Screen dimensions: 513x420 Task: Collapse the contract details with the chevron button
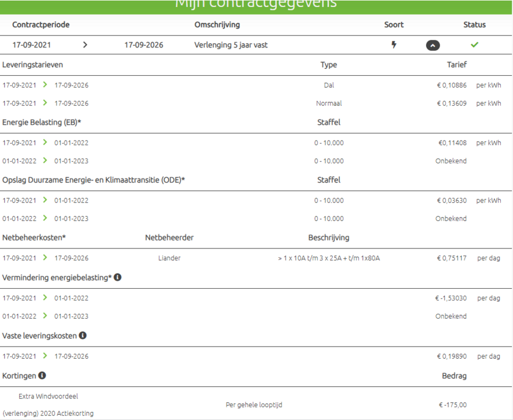(x=433, y=45)
